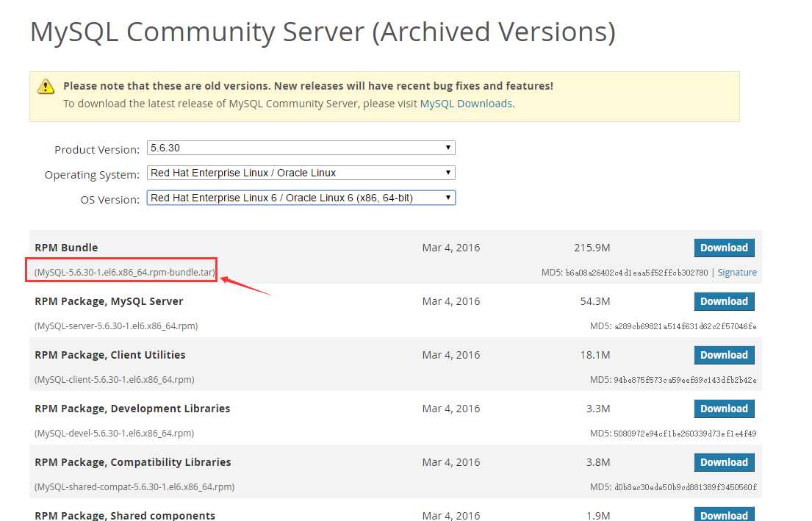Viewport: 812px width, 521px height.
Task: Click the MySQL-5.6.30-1.el6.x86_64.rpm-bundle.tar filename
Action: tap(125, 273)
